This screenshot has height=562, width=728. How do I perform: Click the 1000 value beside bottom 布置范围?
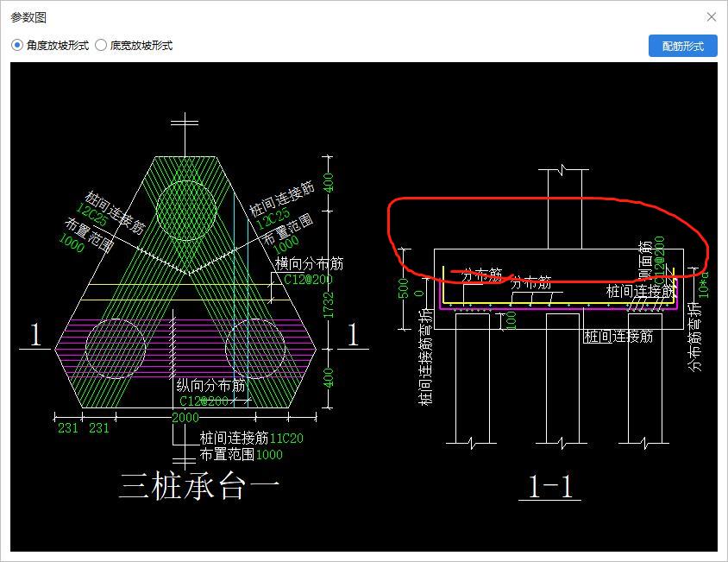(269, 455)
